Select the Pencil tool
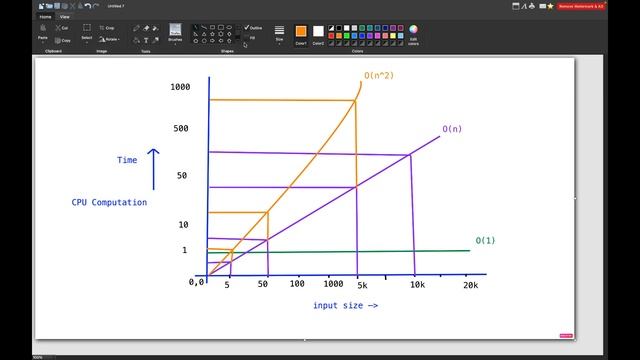Image resolution: width=640 pixels, height=360 pixels. point(136,28)
